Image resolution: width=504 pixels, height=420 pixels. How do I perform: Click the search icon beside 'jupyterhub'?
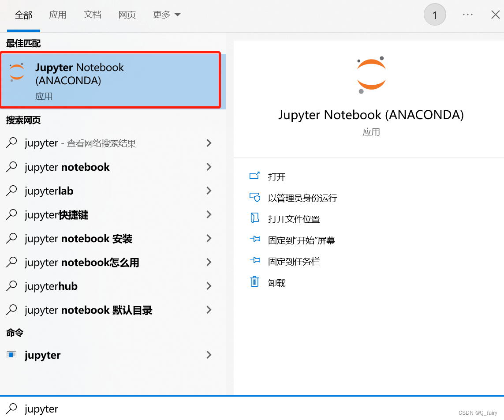tap(11, 285)
